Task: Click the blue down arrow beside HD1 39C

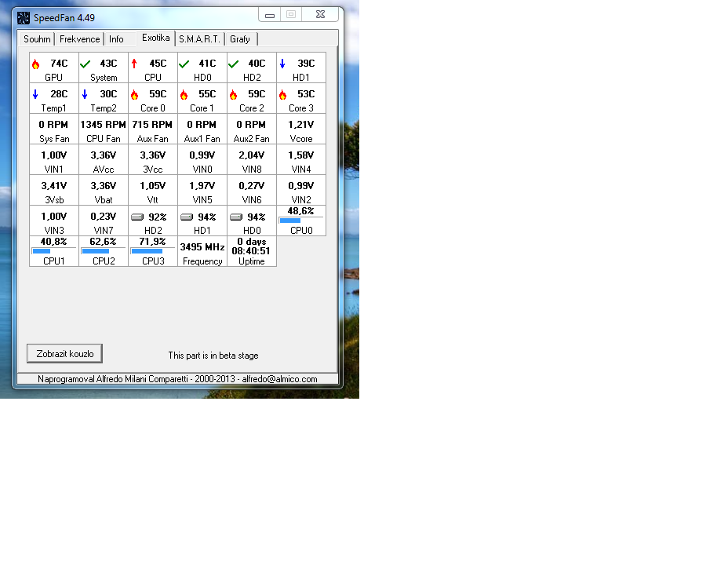Action: (282, 64)
